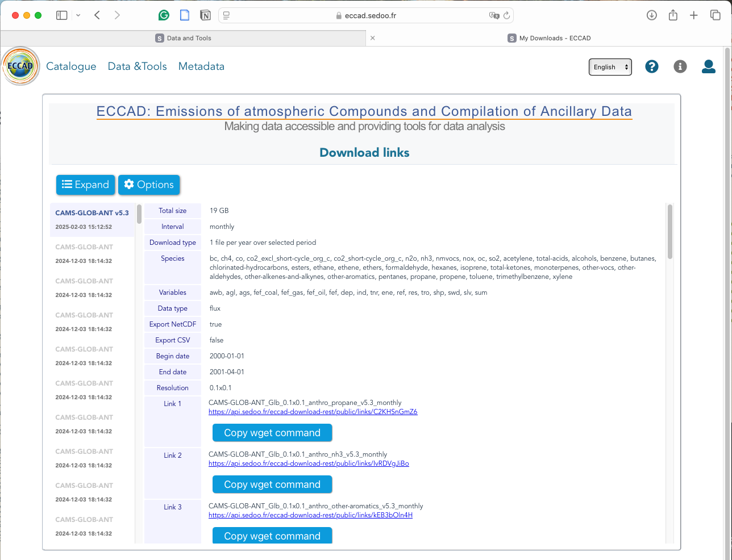Viewport: 732px width, 560px height.
Task: Open a new tab with plus icon
Action: coord(694,15)
